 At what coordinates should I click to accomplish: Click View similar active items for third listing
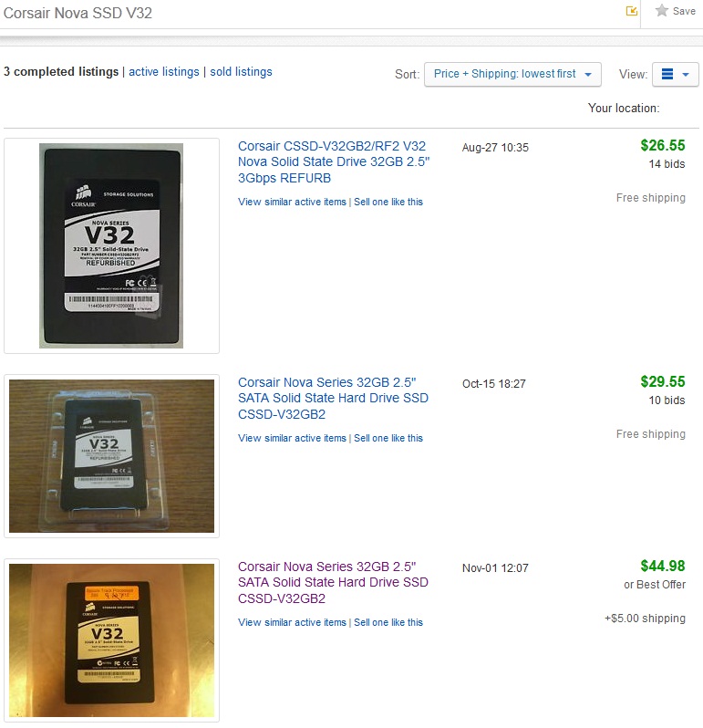[x=292, y=622]
